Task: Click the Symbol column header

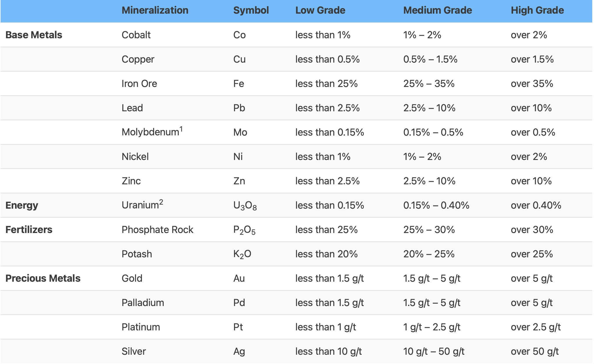Action: point(251,10)
